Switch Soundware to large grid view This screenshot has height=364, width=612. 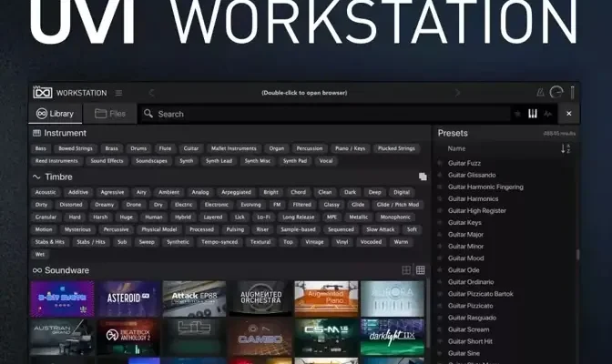coord(406,270)
